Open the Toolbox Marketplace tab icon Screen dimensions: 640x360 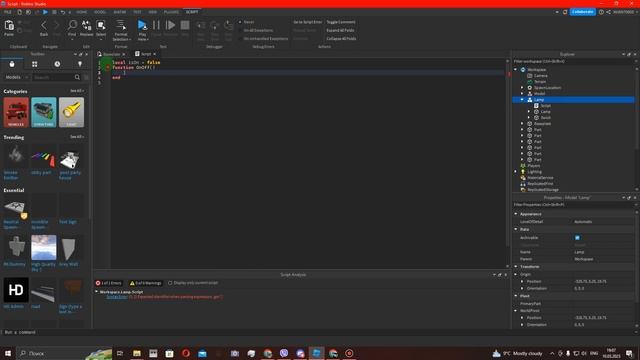(12, 64)
